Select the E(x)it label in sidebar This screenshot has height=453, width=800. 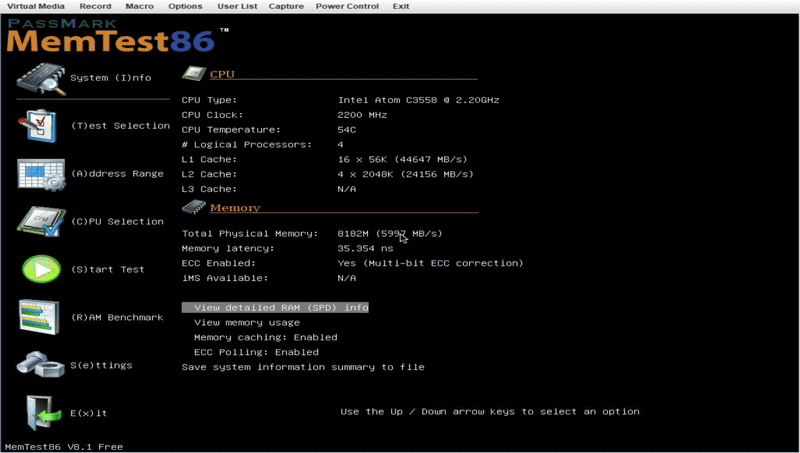89,413
